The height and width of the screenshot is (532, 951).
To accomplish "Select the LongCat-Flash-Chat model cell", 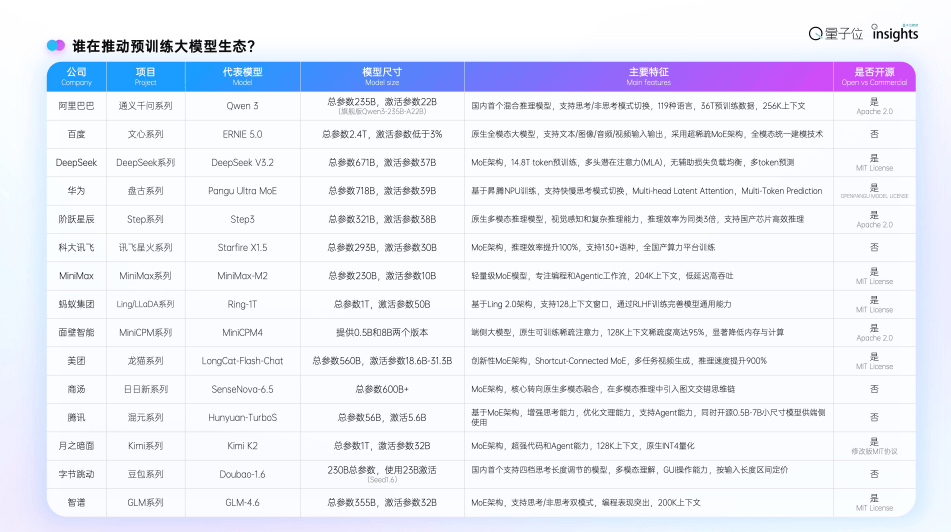I will pyautogui.click(x=242, y=360).
